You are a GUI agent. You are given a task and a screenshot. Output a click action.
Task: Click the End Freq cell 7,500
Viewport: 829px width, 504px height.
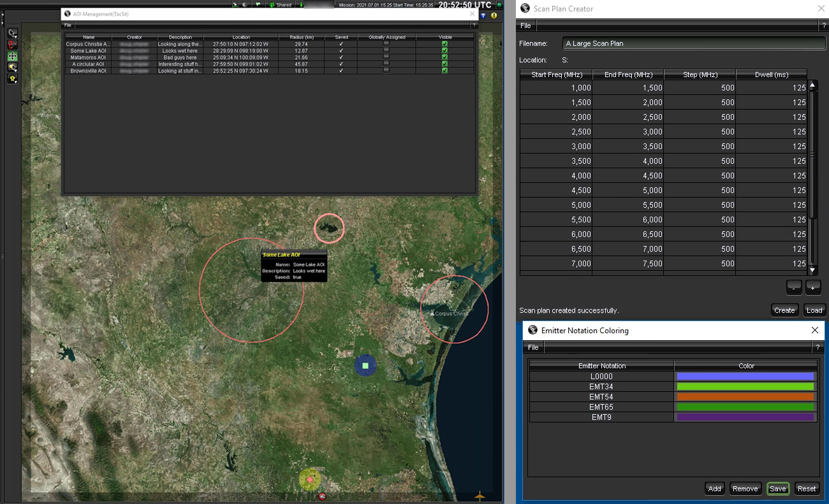(628, 264)
